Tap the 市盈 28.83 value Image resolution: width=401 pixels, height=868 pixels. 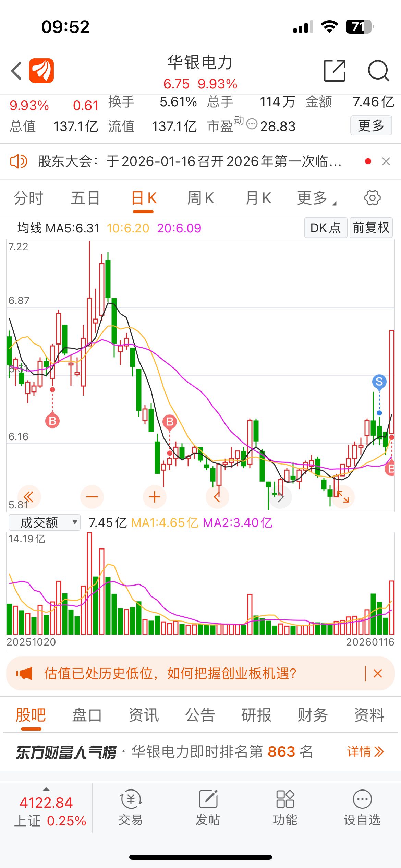[x=278, y=126]
